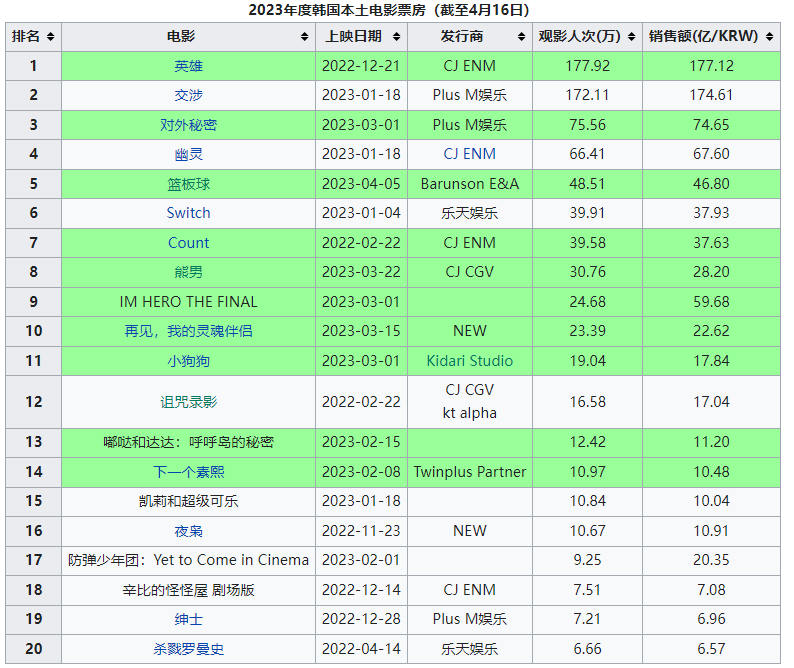This screenshot has width=794, height=668.
Task: Sort by 观影人次(万) using its arrow icon
Action: point(631,37)
